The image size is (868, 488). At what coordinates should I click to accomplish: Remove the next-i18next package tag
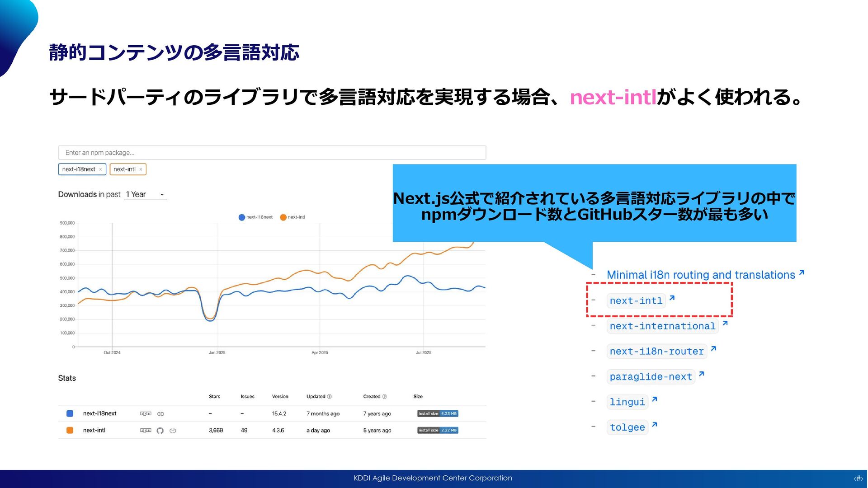tap(100, 169)
